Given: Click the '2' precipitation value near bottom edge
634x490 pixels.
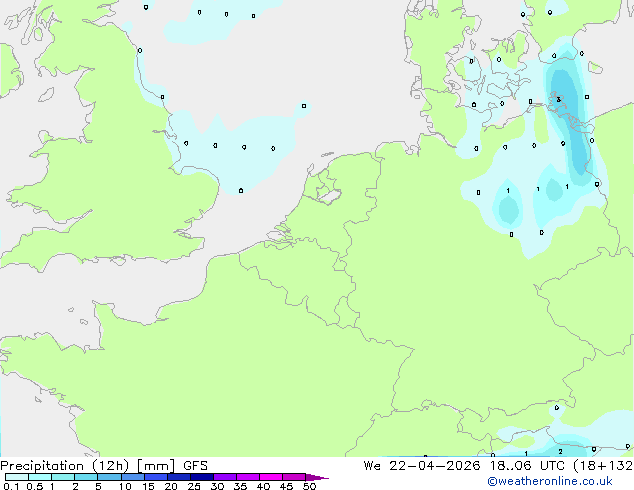Looking at the screenshot, I should point(560,452).
